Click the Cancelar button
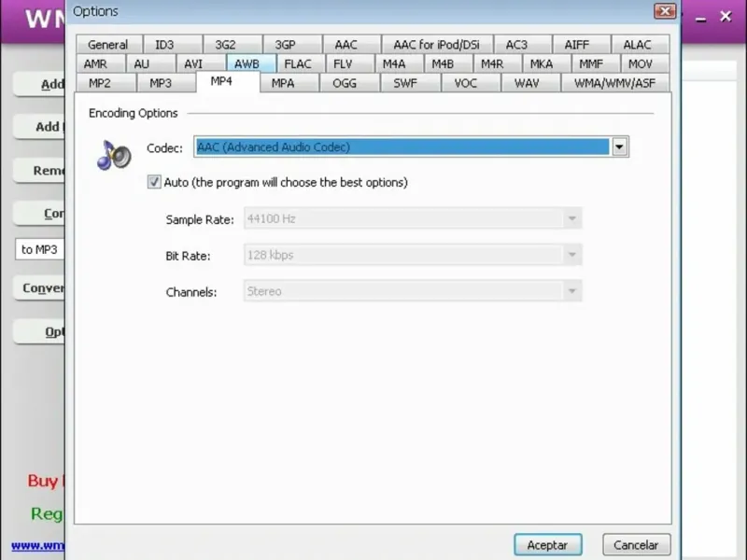Screen dimensions: 747x560 tap(636, 545)
